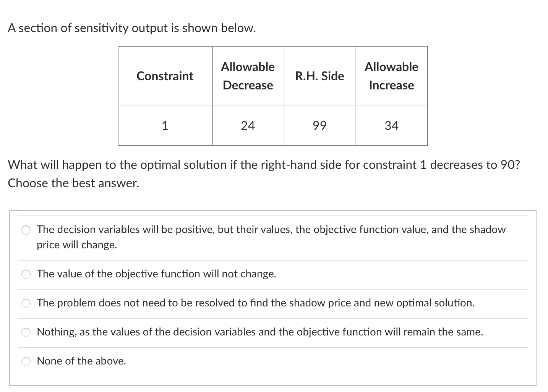Select 'Nothing, as the values of the decision variables' option
Viewport: 548px width, 392px height.
coord(26,332)
